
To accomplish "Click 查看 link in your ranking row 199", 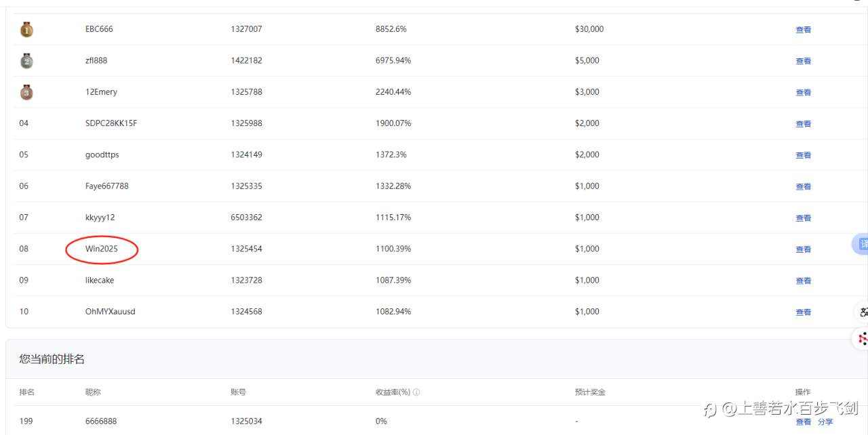I will 804,421.
